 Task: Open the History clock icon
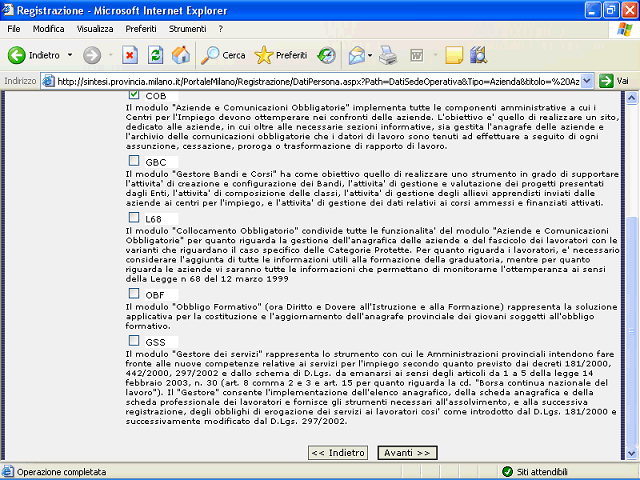pos(327,55)
